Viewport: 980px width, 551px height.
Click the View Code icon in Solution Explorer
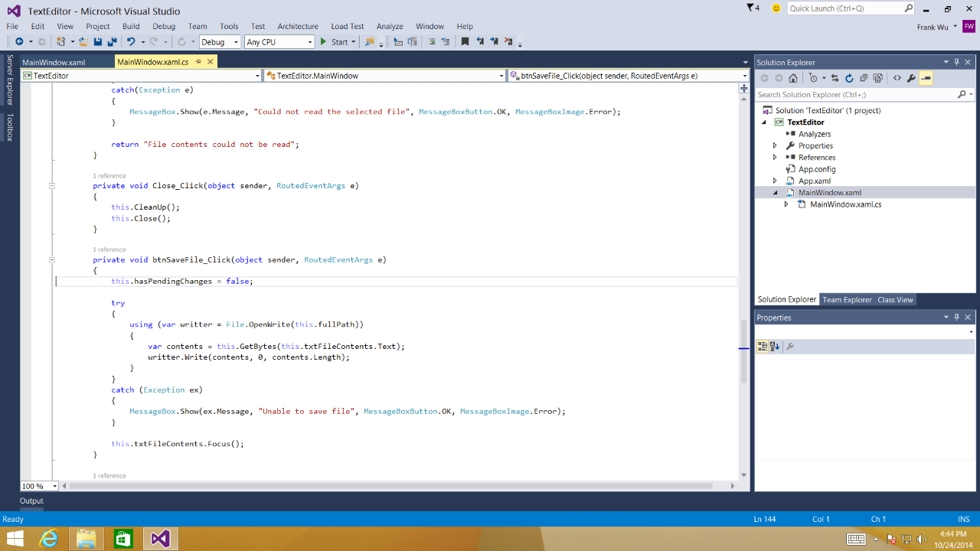(897, 78)
